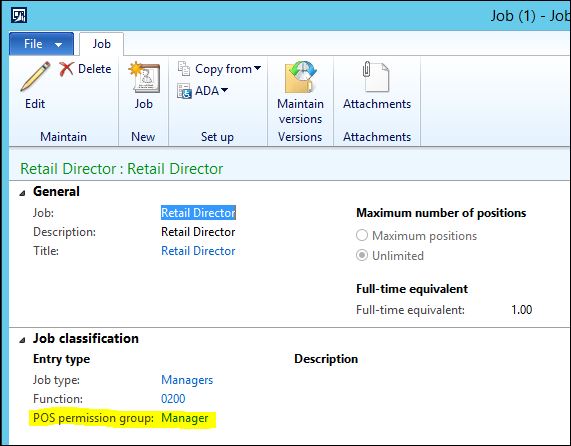Open the File menu

tap(41, 44)
